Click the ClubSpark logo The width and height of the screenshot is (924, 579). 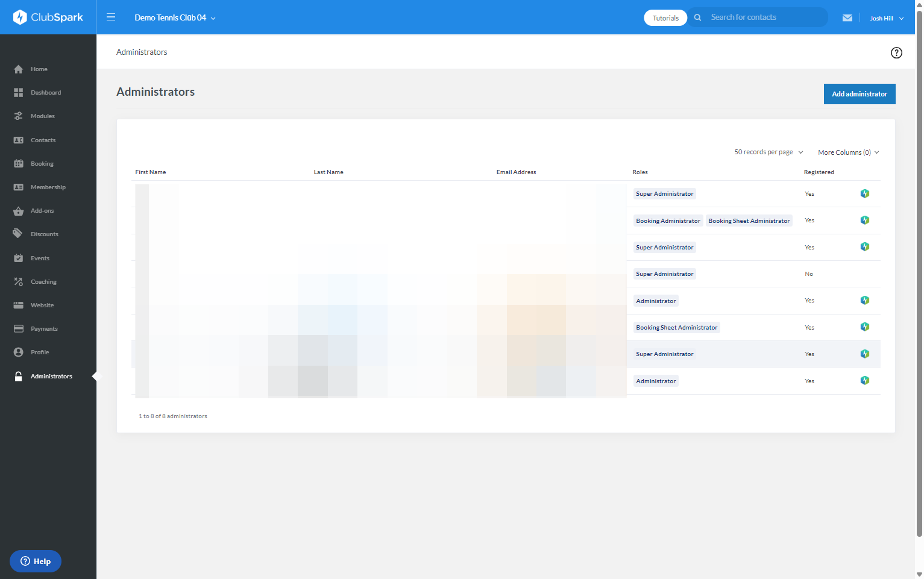point(48,17)
